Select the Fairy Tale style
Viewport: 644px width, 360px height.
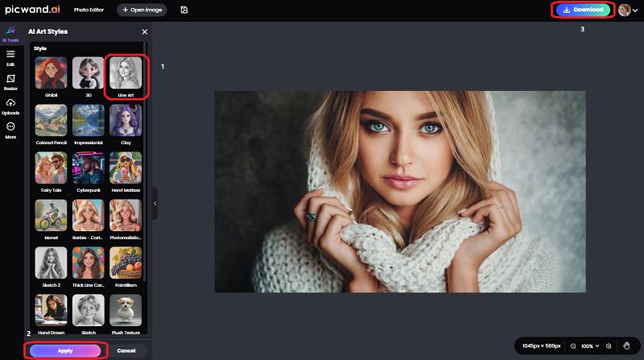51,172
